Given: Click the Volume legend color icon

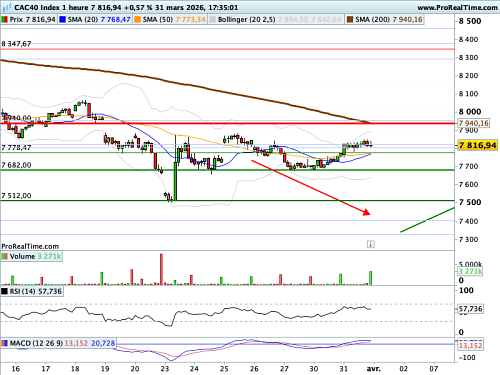Looking at the screenshot, I should pos(4,256).
